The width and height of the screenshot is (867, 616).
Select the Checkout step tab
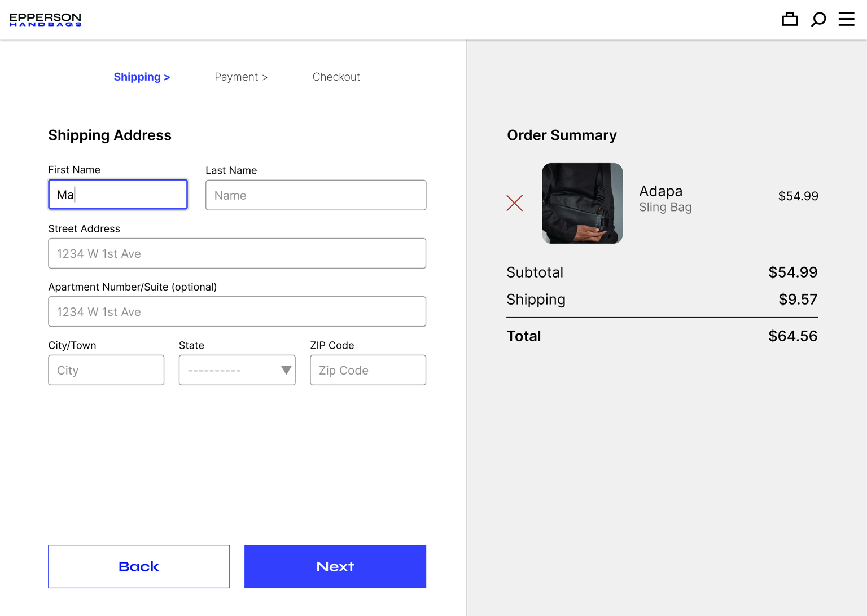pyautogui.click(x=336, y=77)
